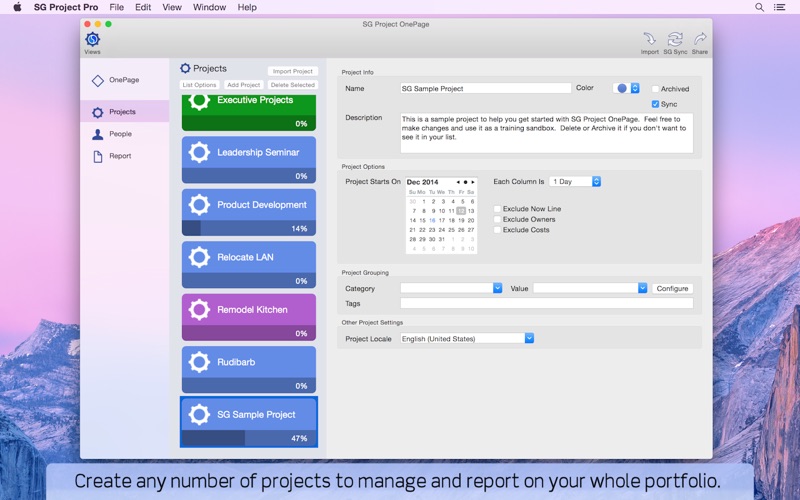
Task: Click the gear icon beside Projects heading
Action: [185, 68]
